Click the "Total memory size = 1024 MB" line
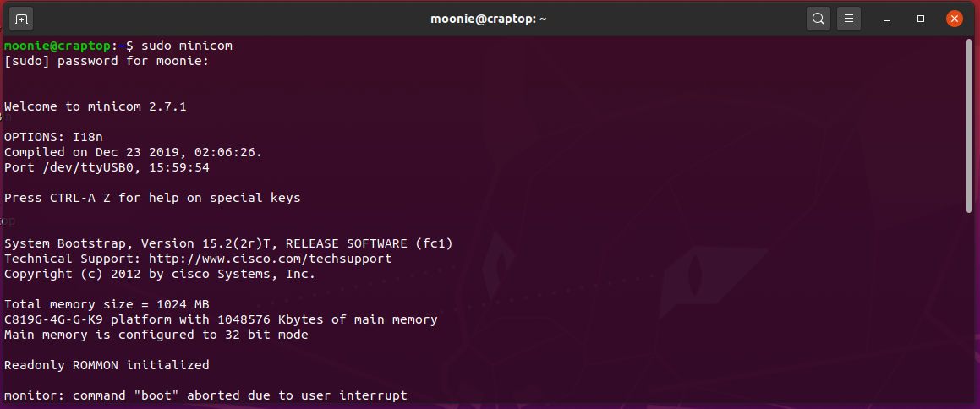Image resolution: width=980 pixels, height=409 pixels. [107, 304]
